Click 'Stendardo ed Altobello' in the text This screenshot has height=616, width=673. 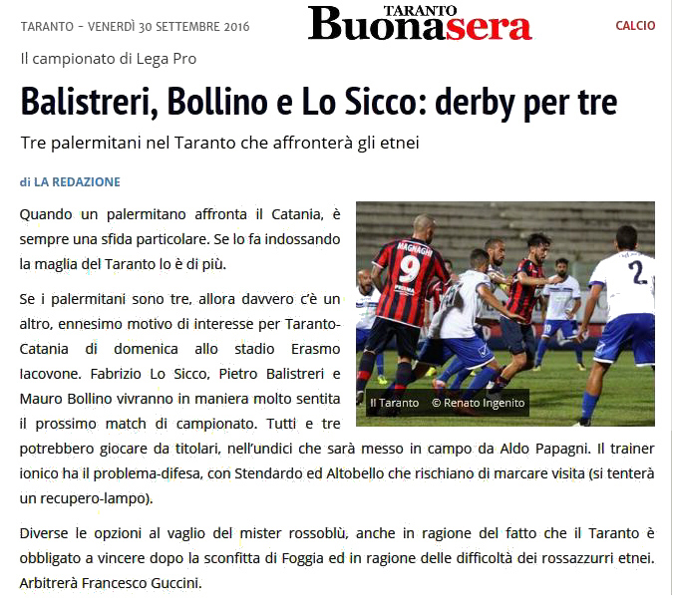pyautogui.click(x=309, y=473)
